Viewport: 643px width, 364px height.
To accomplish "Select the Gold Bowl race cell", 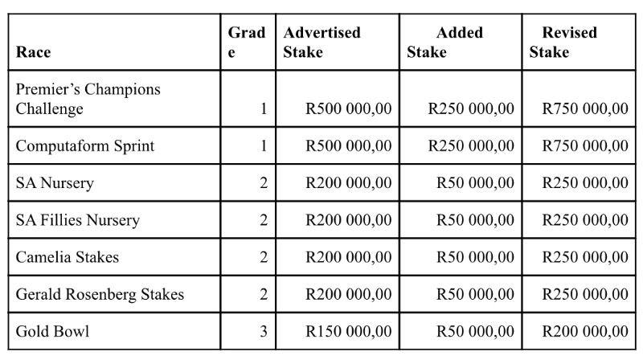I will (x=52, y=331).
